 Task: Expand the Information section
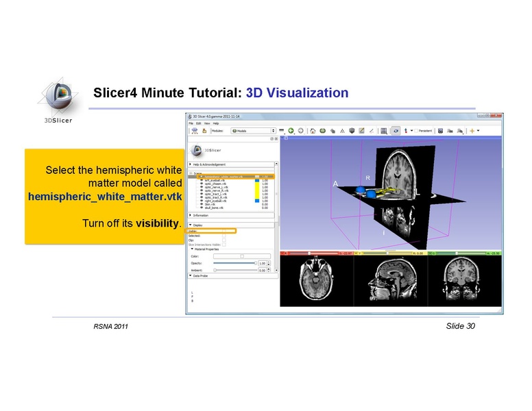(x=231, y=215)
